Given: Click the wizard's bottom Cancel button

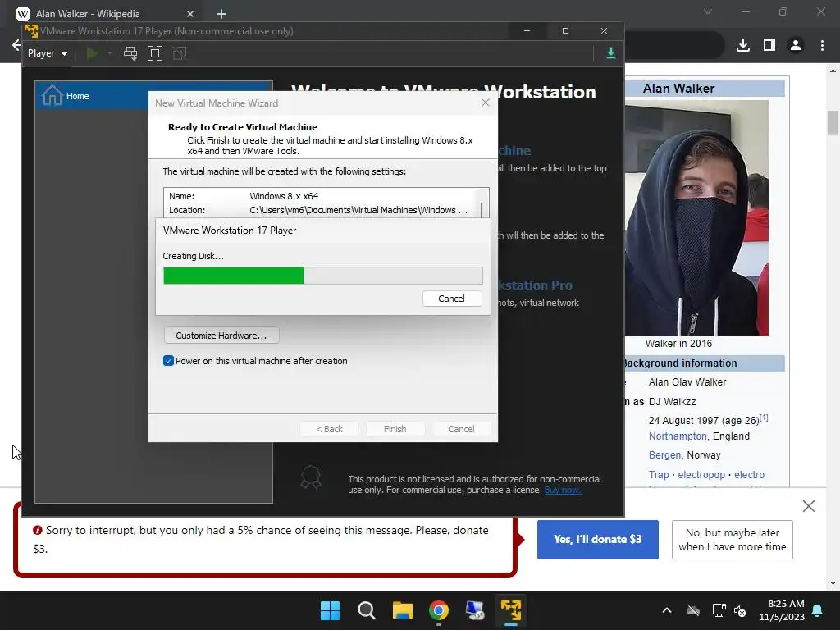Looking at the screenshot, I should pyautogui.click(x=461, y=429).
